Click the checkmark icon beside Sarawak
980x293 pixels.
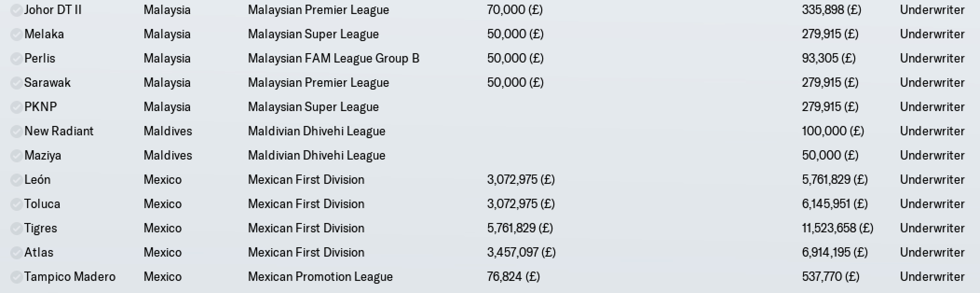16,83
